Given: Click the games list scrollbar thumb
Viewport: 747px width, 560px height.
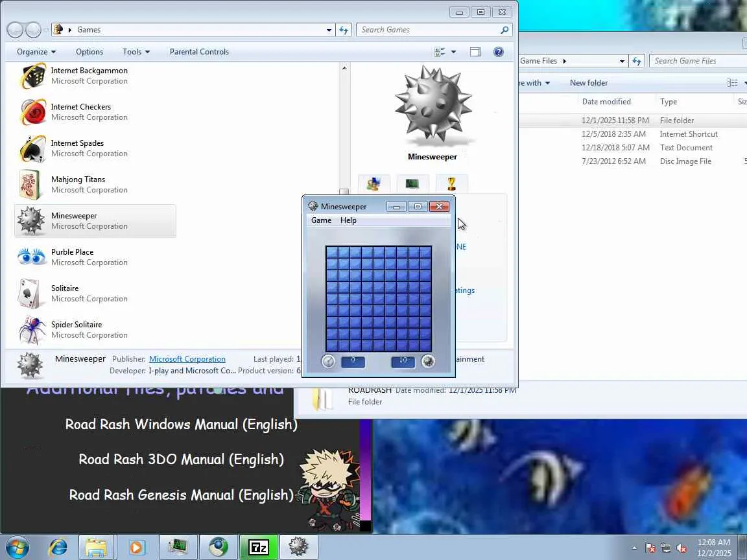Looking at the screenshot, I should (x=344, y=191).
